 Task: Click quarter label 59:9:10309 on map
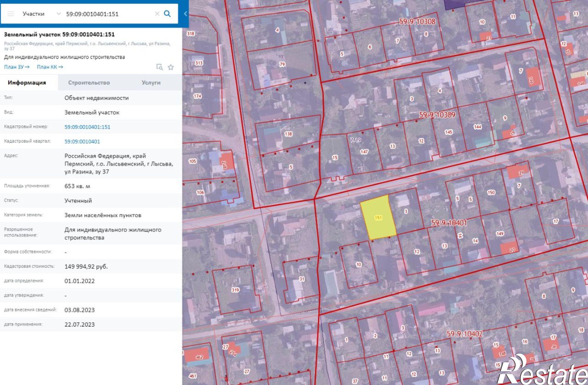click(x=437, y=115)
